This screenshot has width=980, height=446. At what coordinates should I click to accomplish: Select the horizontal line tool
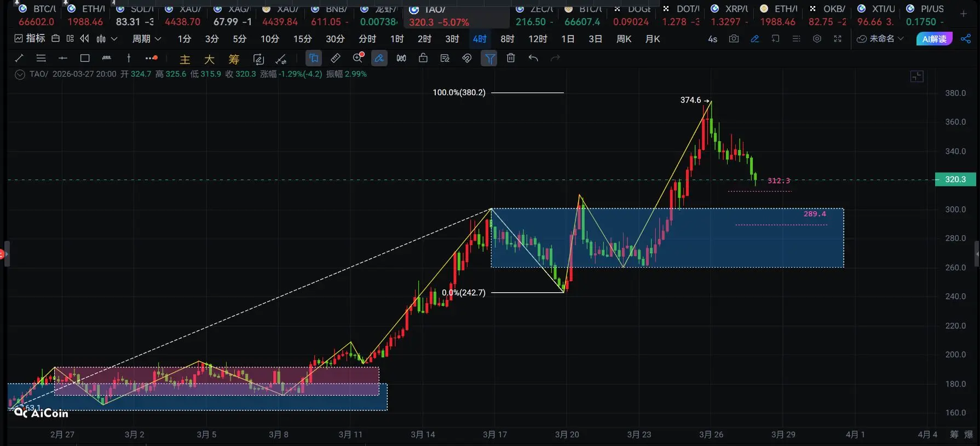click(63, 58)
